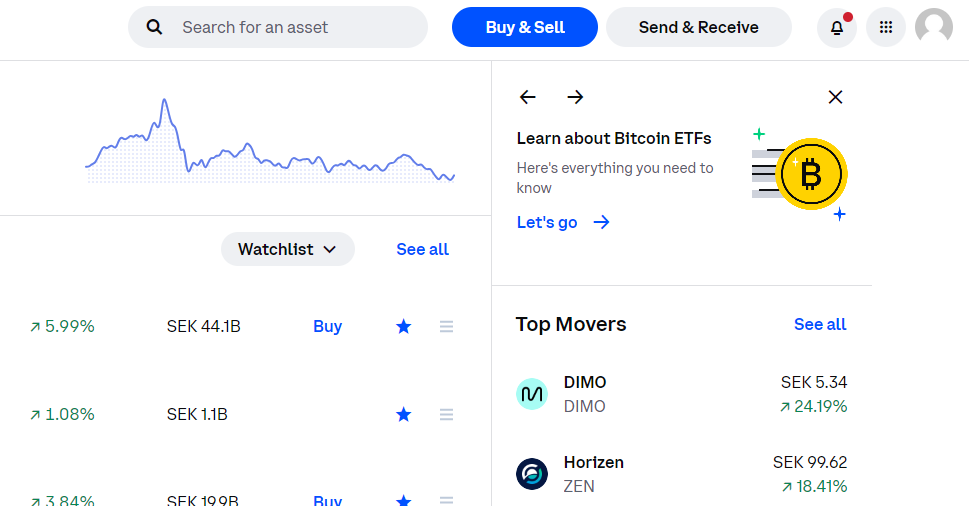Click drag handle on SEK 44.1B row
Image resolution: width=969 pixels, height=506 pixels.
click(447, 326)
